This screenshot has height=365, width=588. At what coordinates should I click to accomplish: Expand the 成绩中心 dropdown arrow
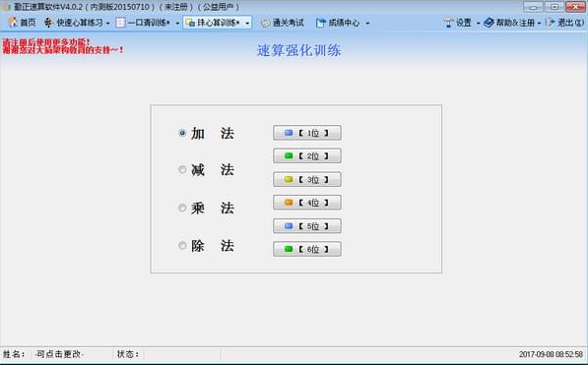367,24
